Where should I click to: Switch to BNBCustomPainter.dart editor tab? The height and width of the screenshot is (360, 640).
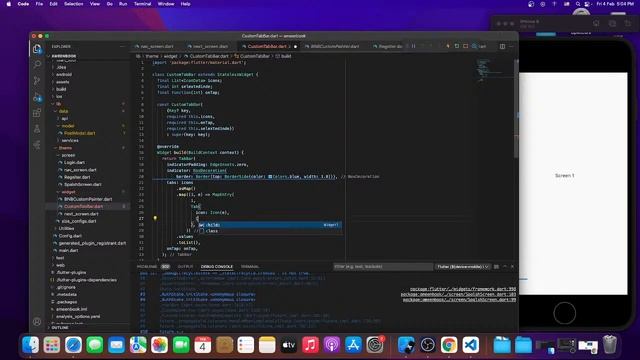(x=335, y=47)
